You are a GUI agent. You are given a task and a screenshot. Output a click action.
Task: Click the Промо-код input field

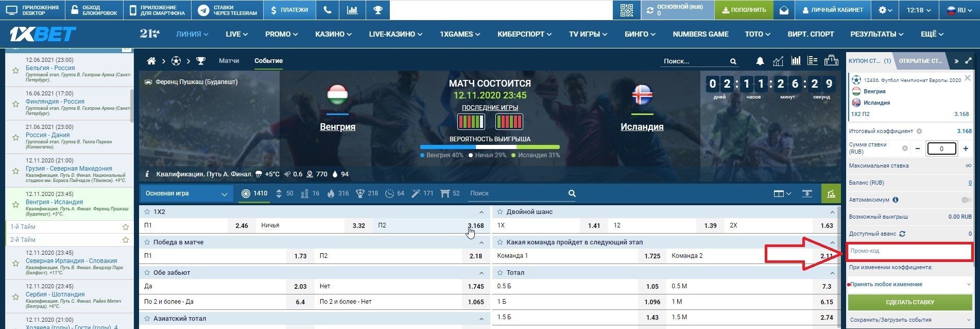(909, 251)
